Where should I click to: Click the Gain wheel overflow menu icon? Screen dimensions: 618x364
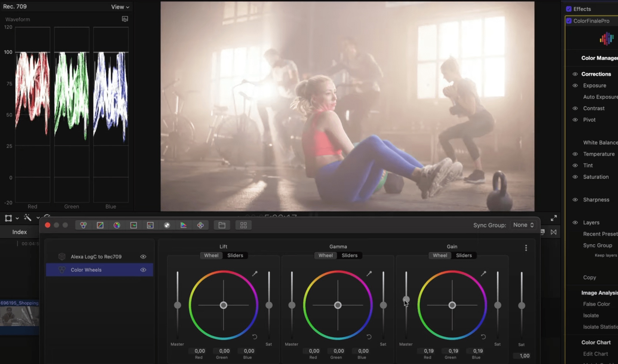(x=526, y=248)
